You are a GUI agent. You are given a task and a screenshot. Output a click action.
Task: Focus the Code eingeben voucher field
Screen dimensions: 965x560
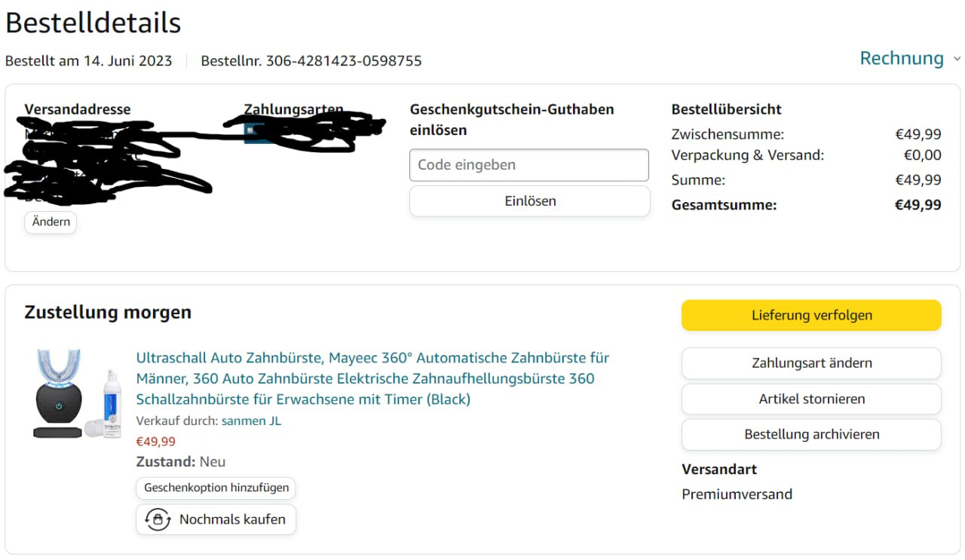(529, 165)
